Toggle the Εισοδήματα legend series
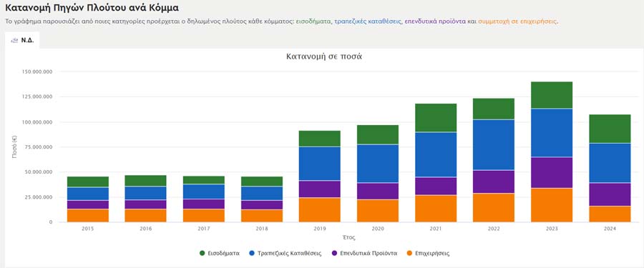The image size is (644, 268). [x=220, y=253]
